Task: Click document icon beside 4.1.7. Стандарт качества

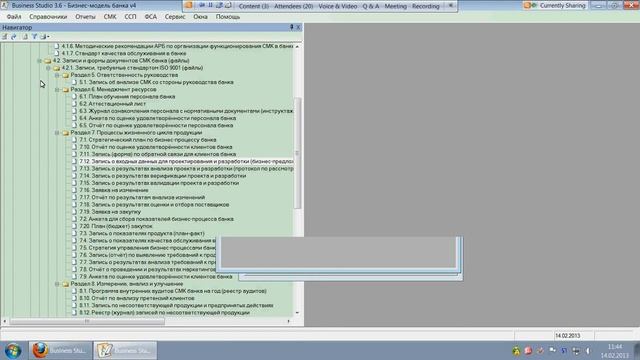Action: tap(57, 53)
